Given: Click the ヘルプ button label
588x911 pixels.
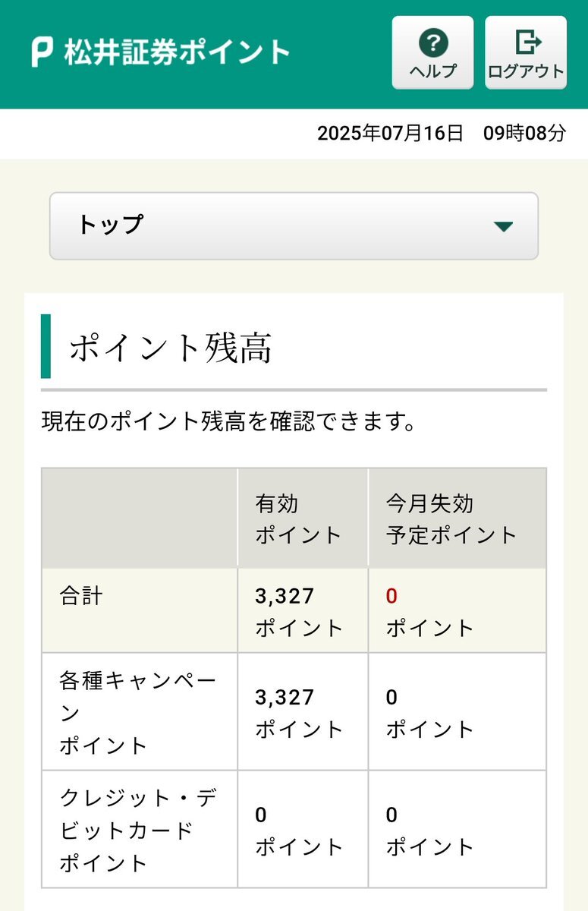Looking at the screenshot, I should (x=433, y=71).
